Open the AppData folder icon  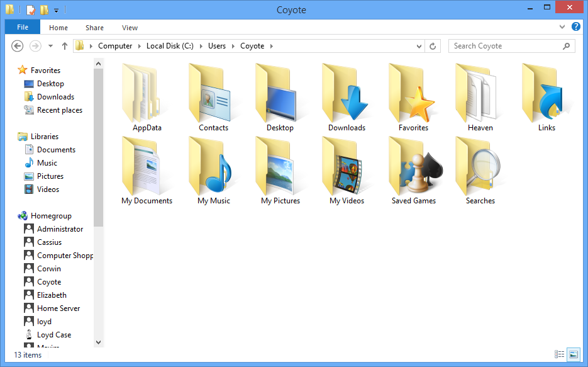(x=142, y=93)
